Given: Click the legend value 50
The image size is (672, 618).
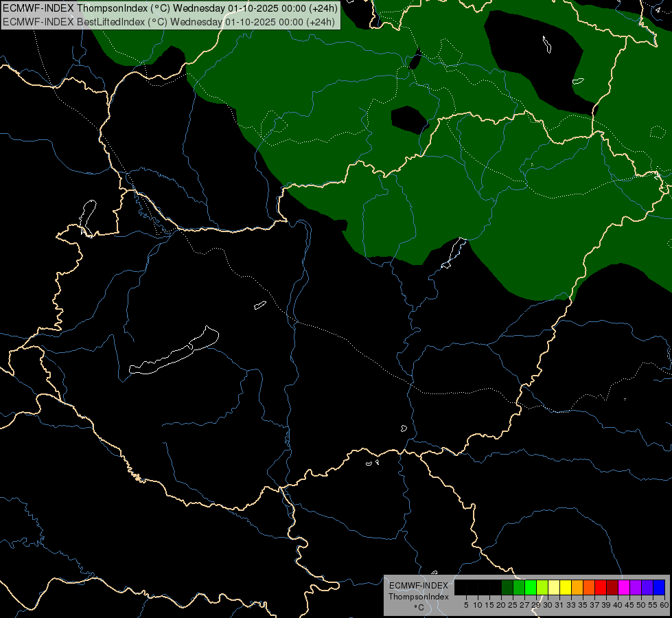Looking at the screenshot, I should pyautogui.click(x=641, y=605).
